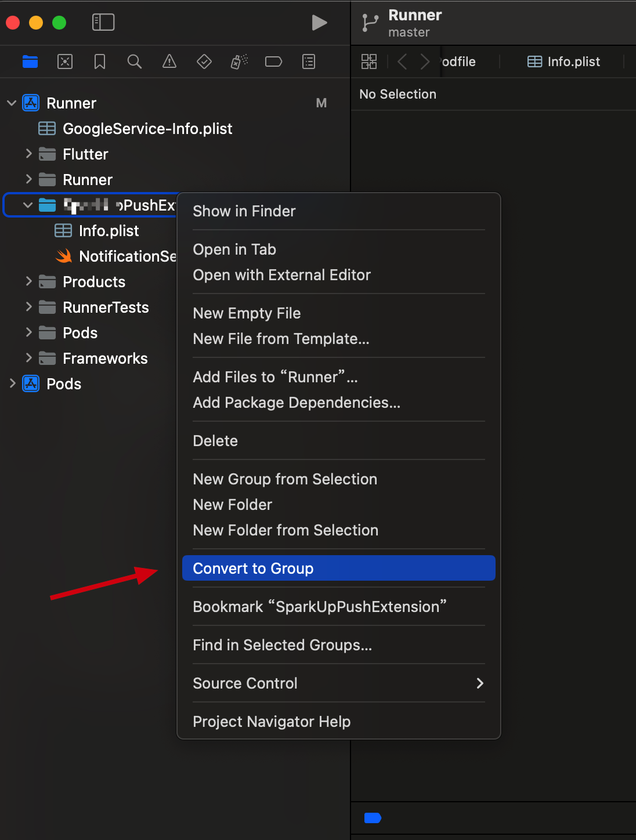
Task: Click the Runner project icon in navigator
Action: [x=31, y=103]
